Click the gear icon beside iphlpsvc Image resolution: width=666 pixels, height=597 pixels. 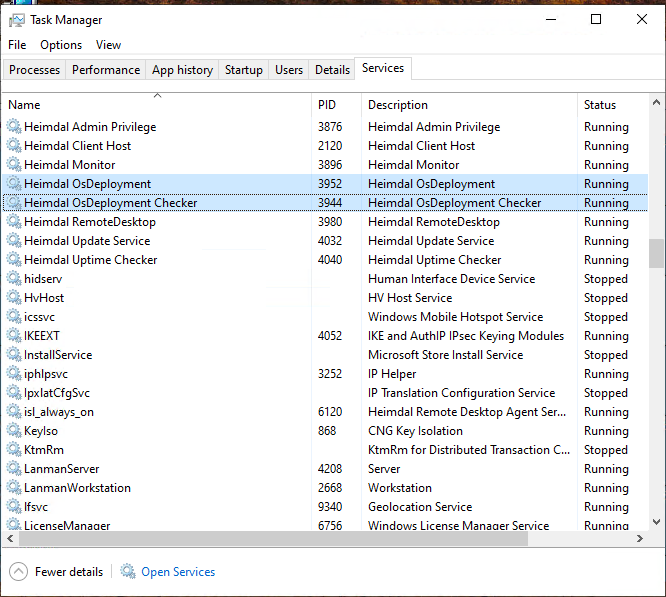(x=14, y=374)
